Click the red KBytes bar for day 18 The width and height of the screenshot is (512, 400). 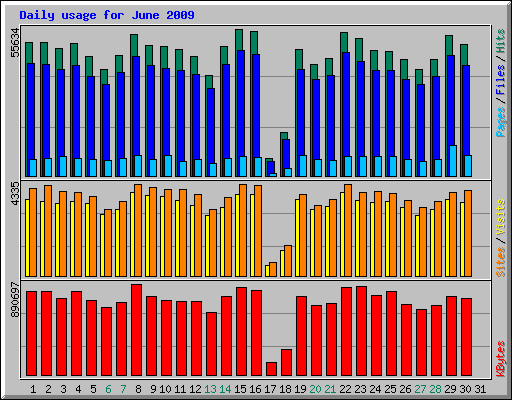point(286,363)
